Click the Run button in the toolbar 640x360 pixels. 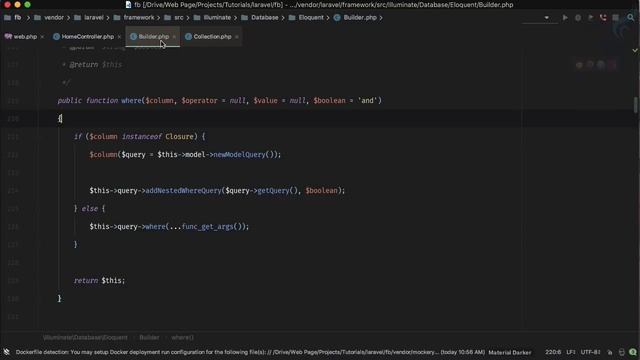pos(565,18)
